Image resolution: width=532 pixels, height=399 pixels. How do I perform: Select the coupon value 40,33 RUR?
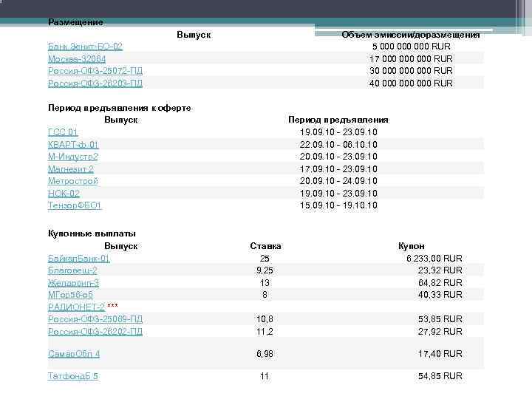pyautogui.click(x=440, y=295)
